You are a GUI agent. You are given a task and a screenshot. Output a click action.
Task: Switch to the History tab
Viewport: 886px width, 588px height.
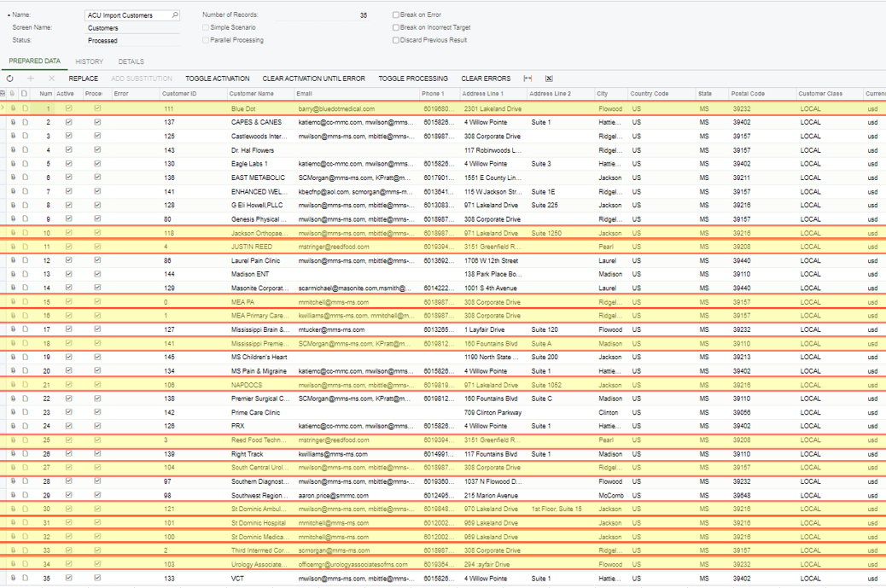90,61
